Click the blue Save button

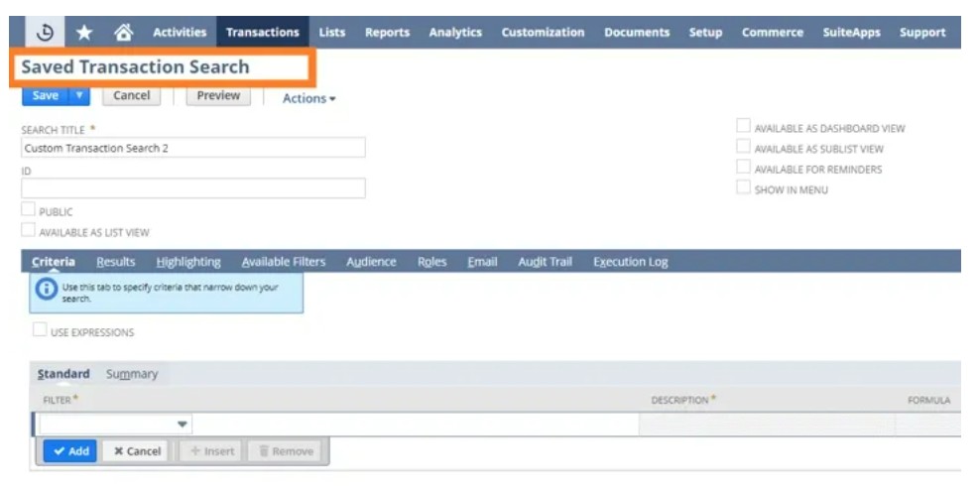(x=45, y=95)
